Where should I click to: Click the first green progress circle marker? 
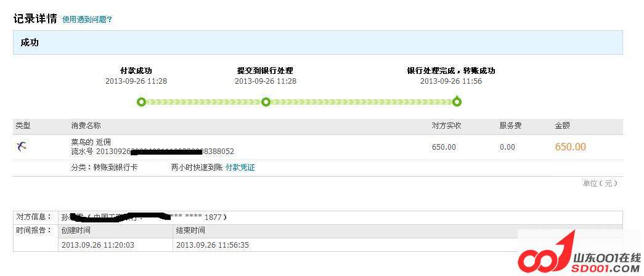pyautogui.click(x=141, y=102)
